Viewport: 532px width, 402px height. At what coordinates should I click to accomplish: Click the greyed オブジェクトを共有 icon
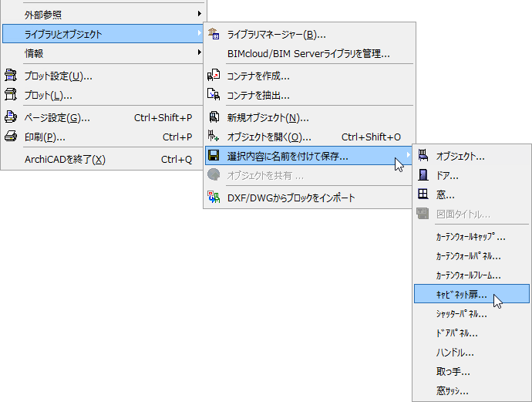click(x=214, y=175)
